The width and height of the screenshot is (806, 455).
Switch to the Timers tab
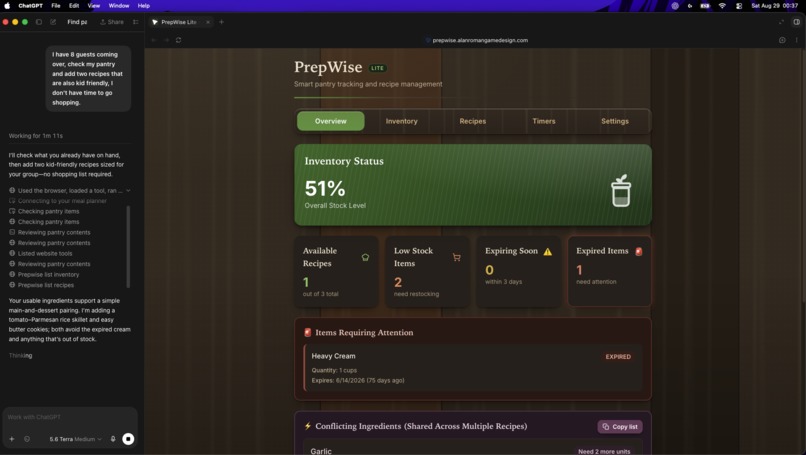click(544, 121)
